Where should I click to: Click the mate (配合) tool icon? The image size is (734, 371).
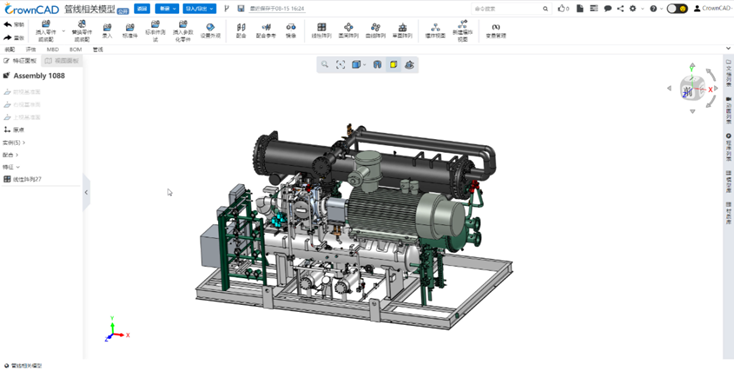pyautogui.click(x=241, y=30)
